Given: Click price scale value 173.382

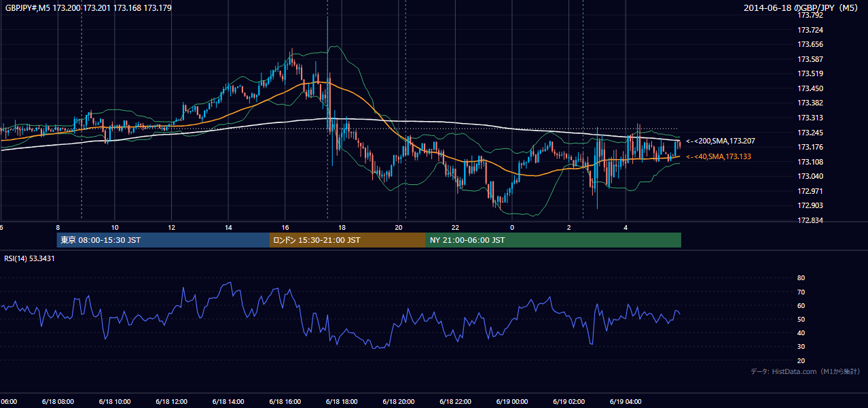Looking at the screenshot, I should [810, 103].
